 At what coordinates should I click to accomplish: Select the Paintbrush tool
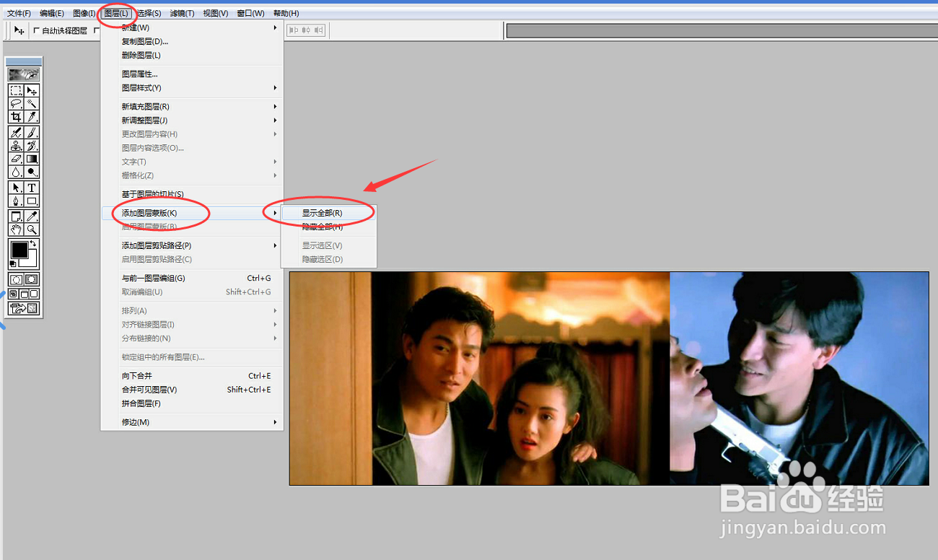(x=32, y=133)
